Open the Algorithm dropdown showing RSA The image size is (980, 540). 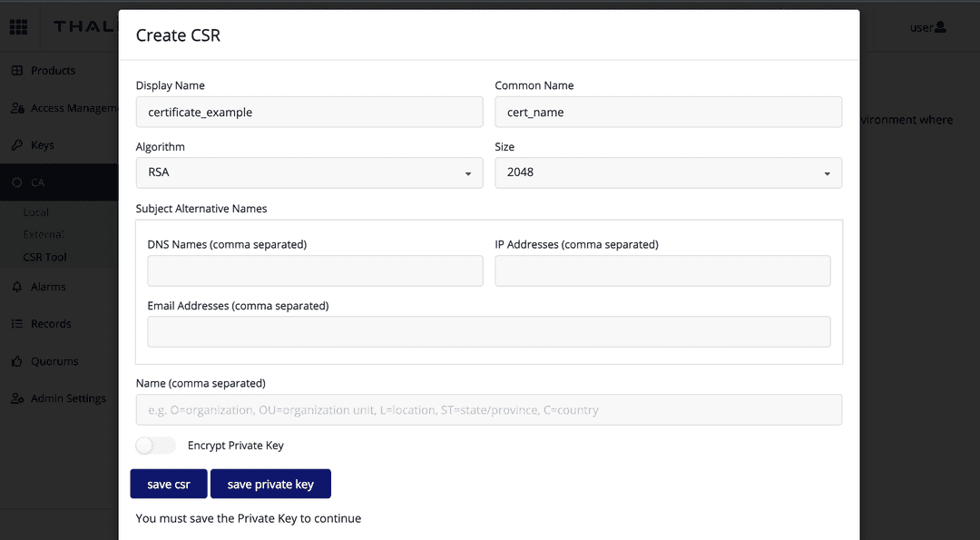309,172
